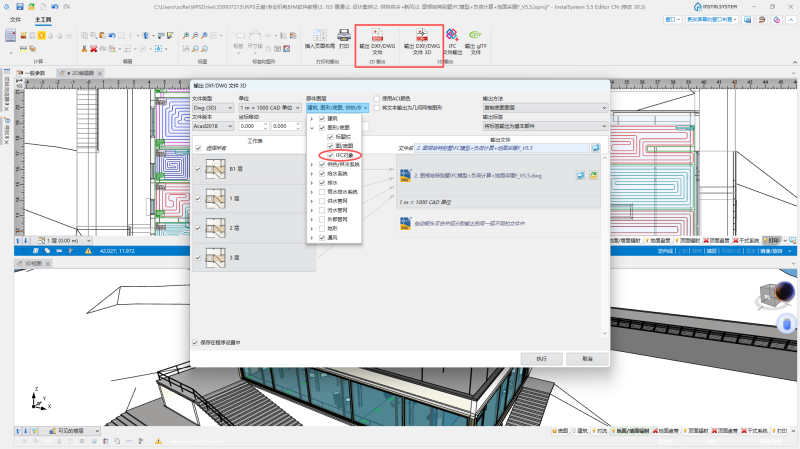Click the calculator icon in the ribbon
The image size is (800, 449).
pos(10,35)
